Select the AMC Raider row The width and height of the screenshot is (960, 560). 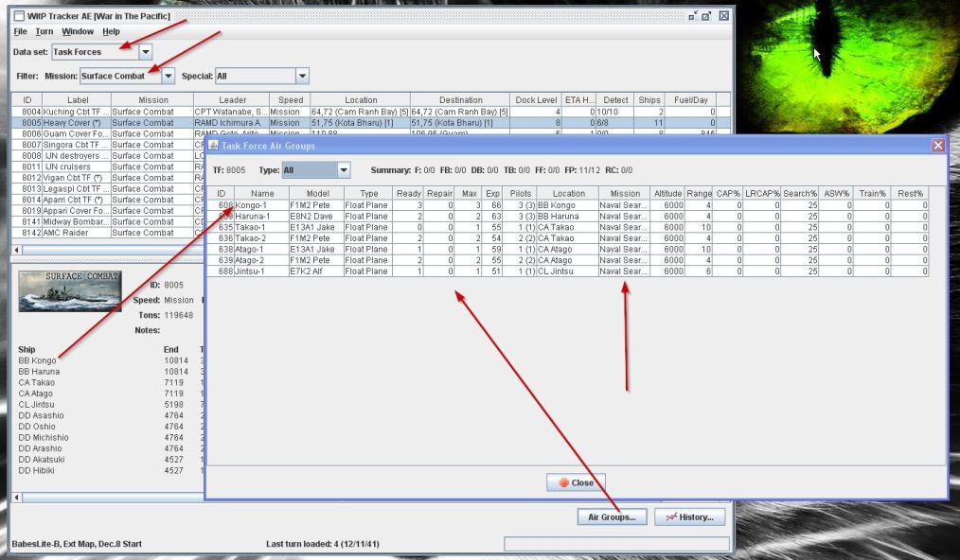coord(109,233)
